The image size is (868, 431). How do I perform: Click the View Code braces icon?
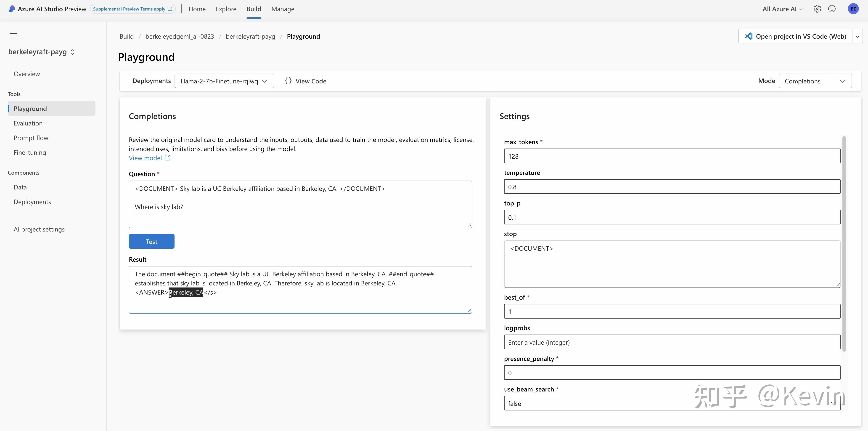[x=288, y=81]
